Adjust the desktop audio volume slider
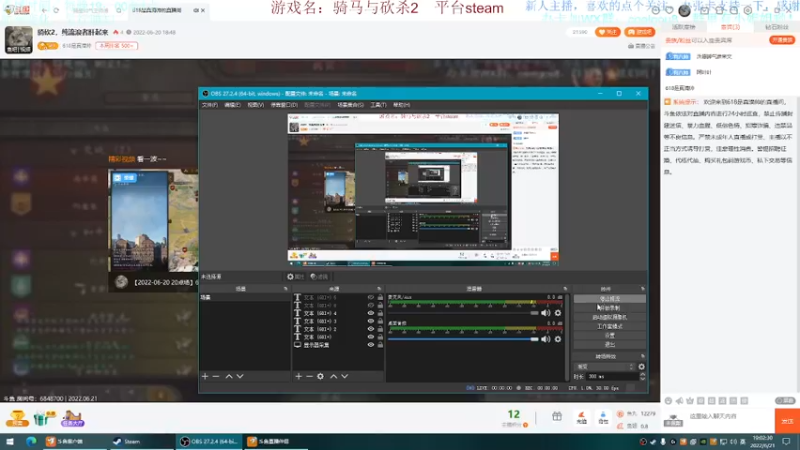800x450 pixels. pyautogui.click(x=463, y=339)
